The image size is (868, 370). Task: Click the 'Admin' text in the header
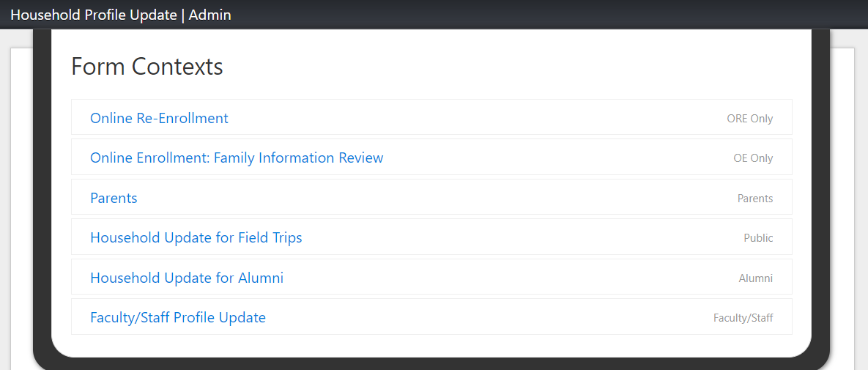210,15
